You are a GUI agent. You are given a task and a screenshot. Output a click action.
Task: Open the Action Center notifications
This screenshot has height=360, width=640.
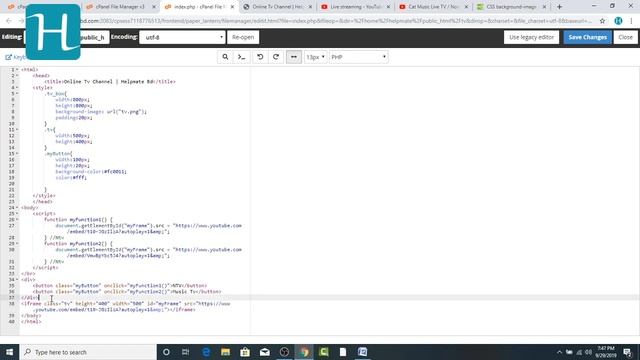click(627, 352)
